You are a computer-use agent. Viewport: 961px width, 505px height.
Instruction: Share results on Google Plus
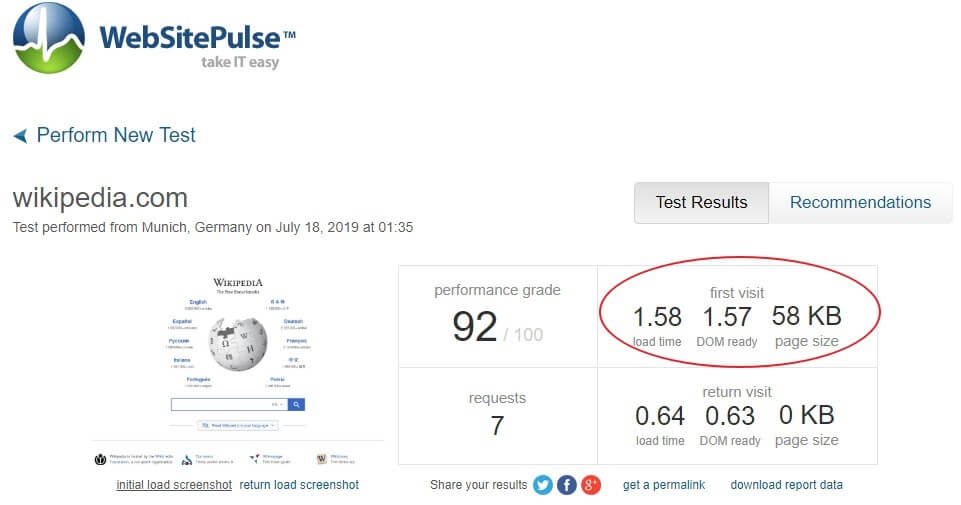pos(591,485)
